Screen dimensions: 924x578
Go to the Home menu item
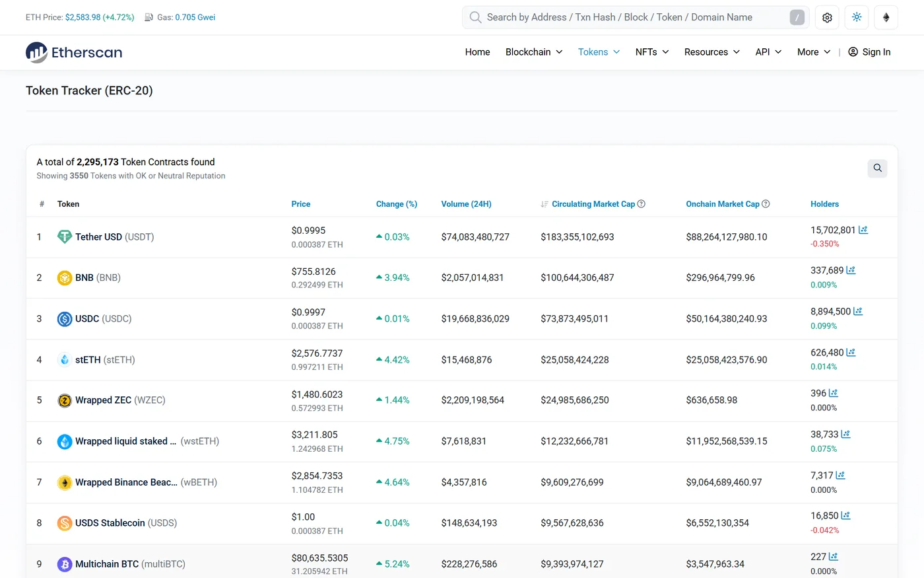[x=477, y=52]
